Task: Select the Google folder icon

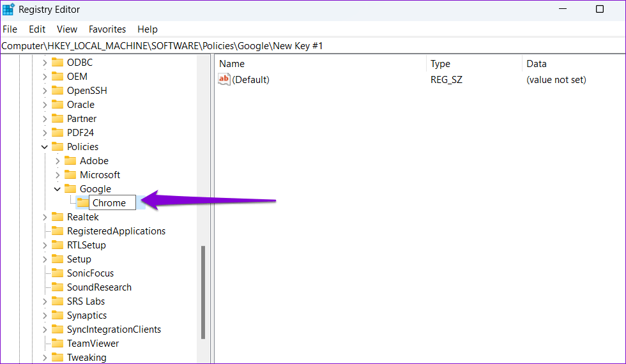Action: click(70, 188)
